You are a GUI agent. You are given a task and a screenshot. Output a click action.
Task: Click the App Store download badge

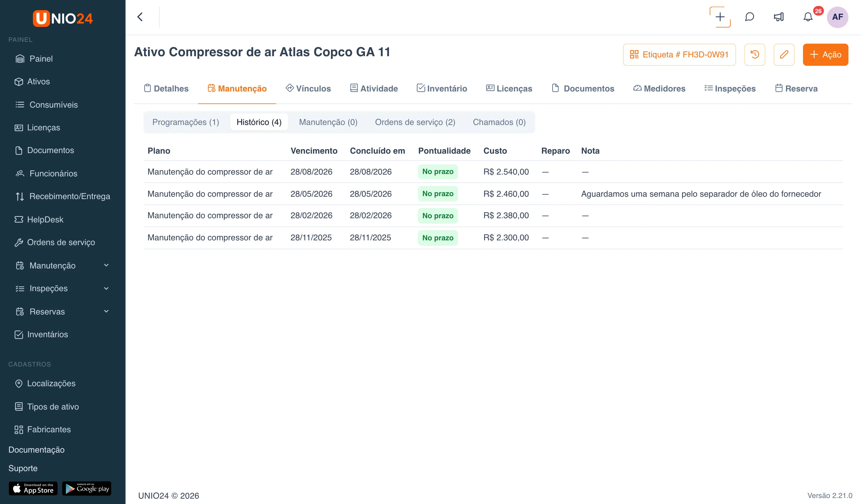[33, 489]
